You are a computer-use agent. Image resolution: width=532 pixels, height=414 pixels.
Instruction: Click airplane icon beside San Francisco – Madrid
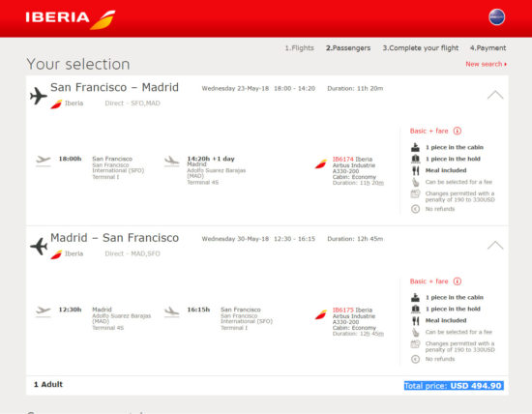tap(39, 96)
